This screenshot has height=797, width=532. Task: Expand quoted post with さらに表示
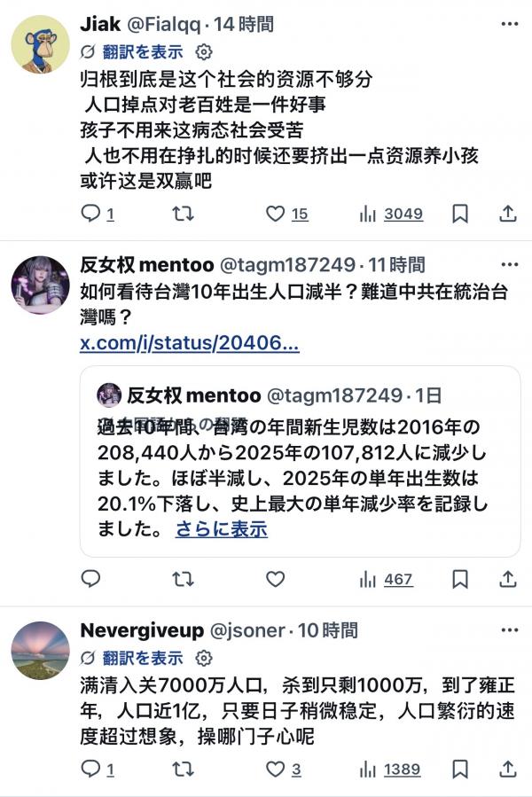click(x=222, y=529)
